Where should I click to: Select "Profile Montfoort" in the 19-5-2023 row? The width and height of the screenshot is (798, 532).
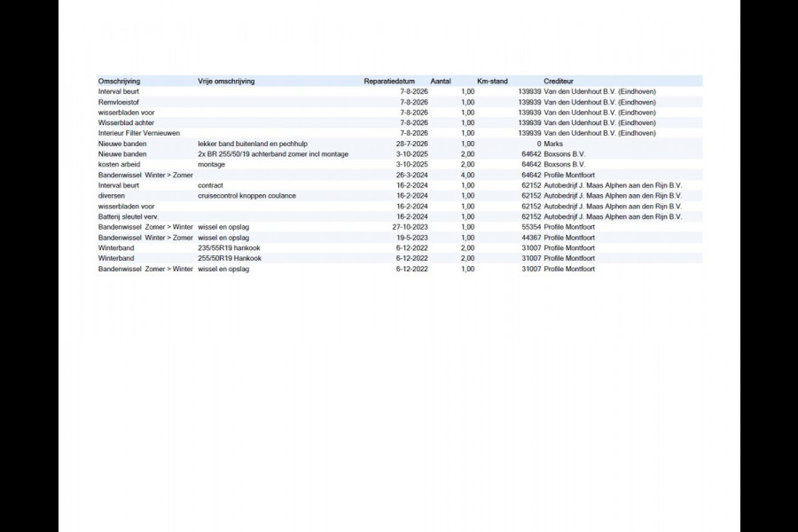[x=569, y=238]
